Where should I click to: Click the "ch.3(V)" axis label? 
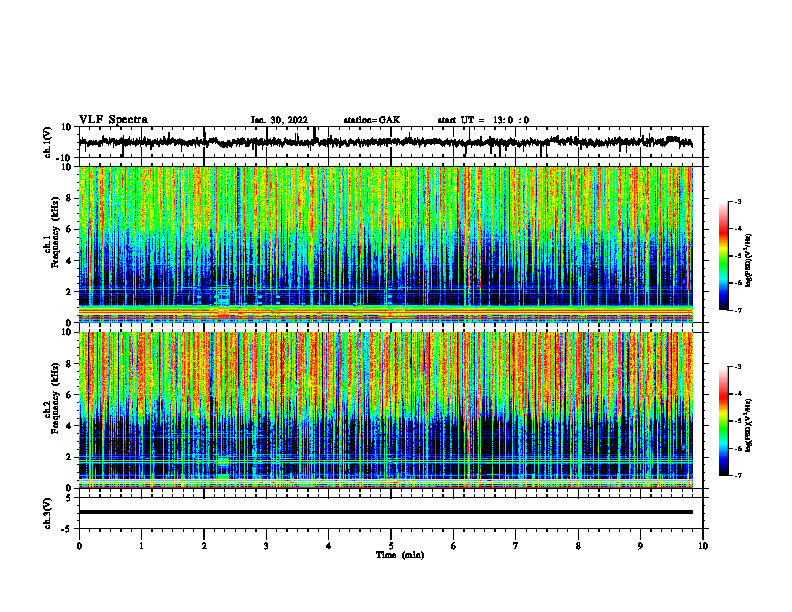tap(48, 514)
